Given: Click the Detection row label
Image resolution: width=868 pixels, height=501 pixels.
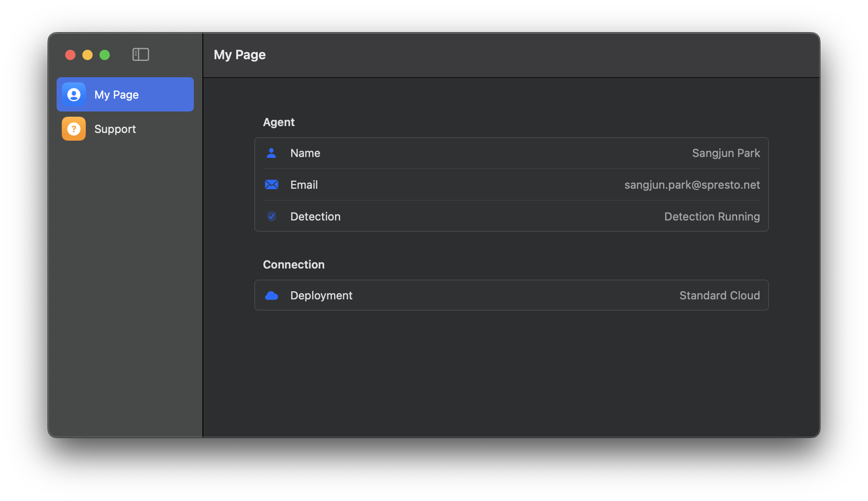Looking at the screenshot, I should pos(316,217).
